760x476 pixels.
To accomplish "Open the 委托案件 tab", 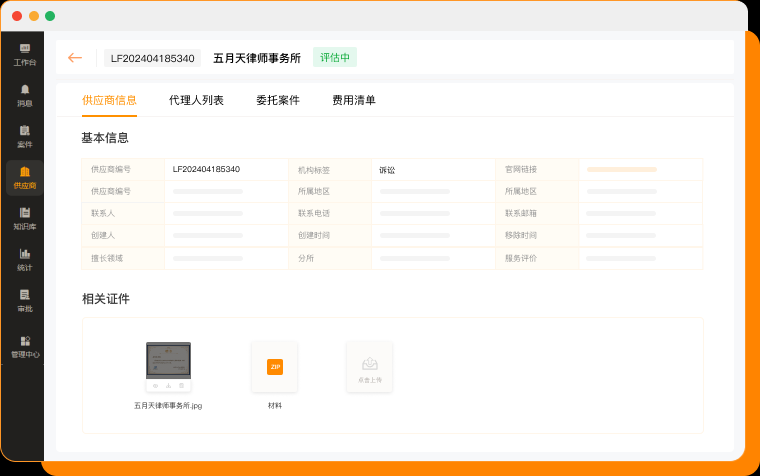I will (277, 100).
